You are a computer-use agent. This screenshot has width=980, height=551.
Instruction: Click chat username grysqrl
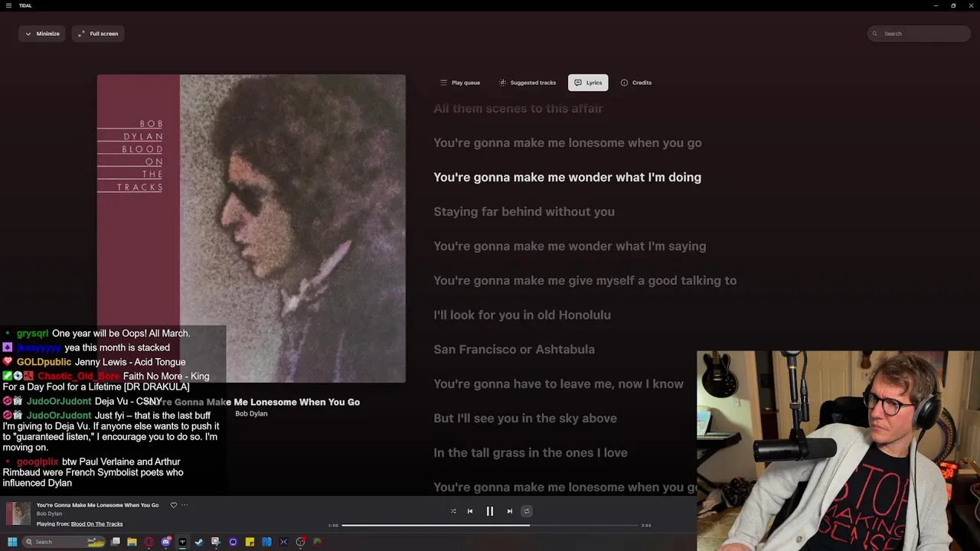(x=32, y=333)
